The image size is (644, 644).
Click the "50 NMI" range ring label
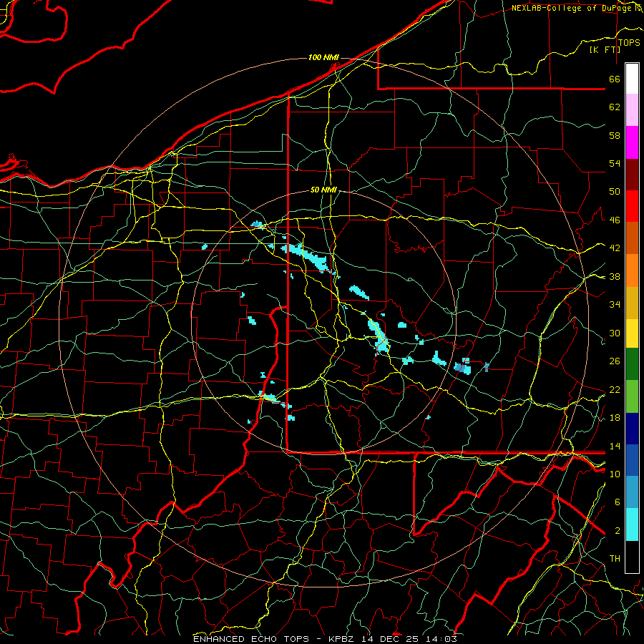(x=323, y=190)
